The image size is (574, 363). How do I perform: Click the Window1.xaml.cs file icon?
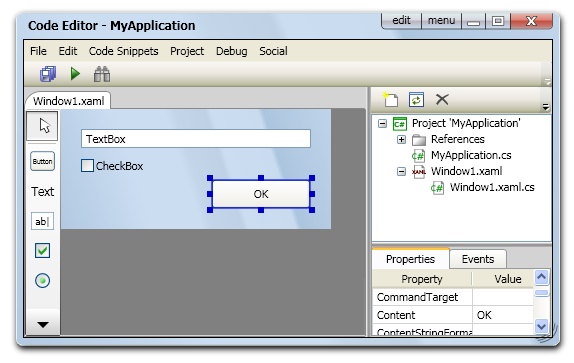437,188
